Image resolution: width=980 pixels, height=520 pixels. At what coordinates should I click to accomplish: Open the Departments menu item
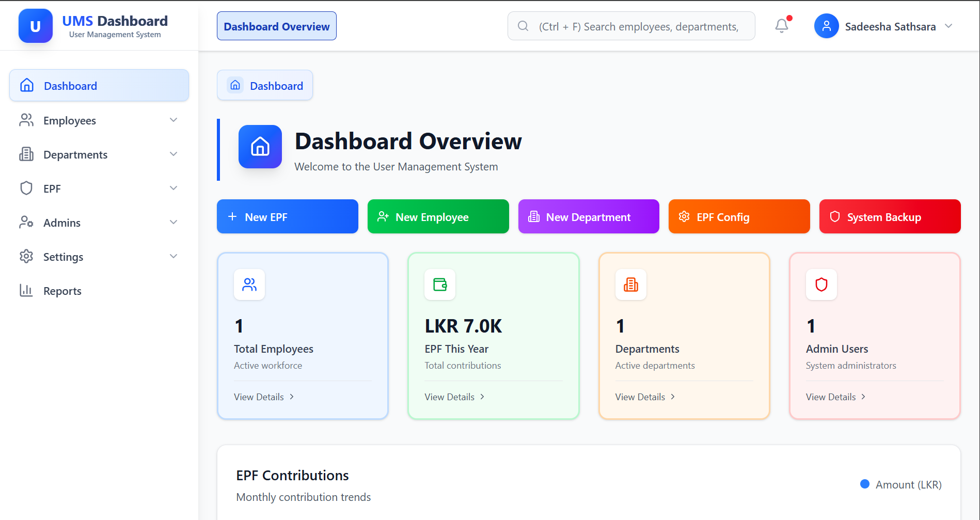tap(99, 154)
